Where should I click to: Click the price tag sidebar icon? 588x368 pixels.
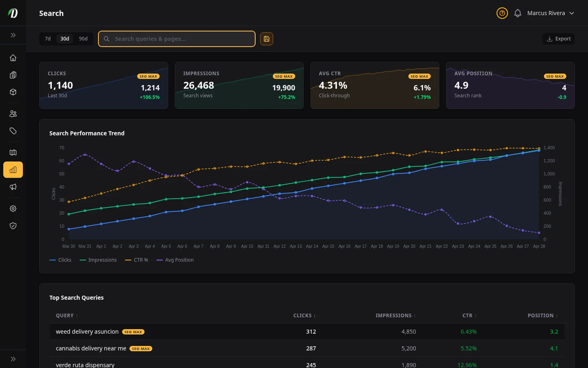[x=13, y=131]
